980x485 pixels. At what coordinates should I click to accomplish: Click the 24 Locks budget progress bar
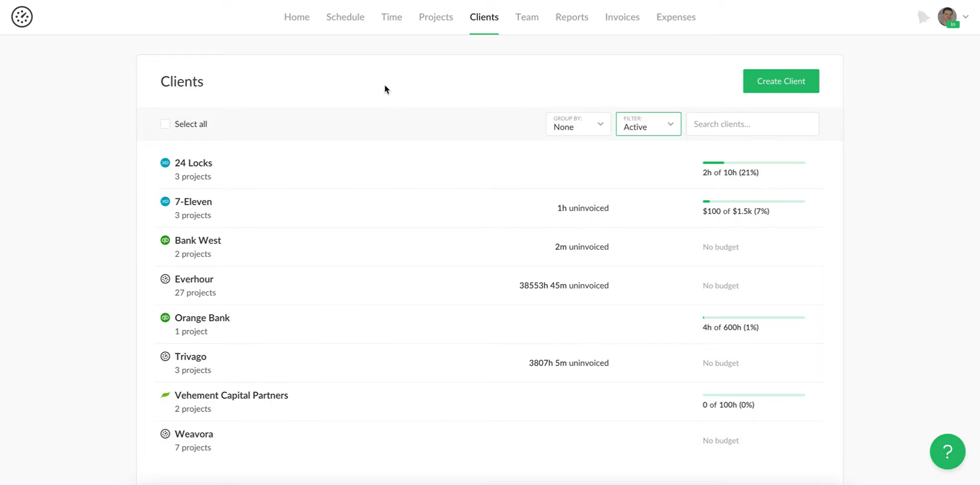click(x=754, y=163)
